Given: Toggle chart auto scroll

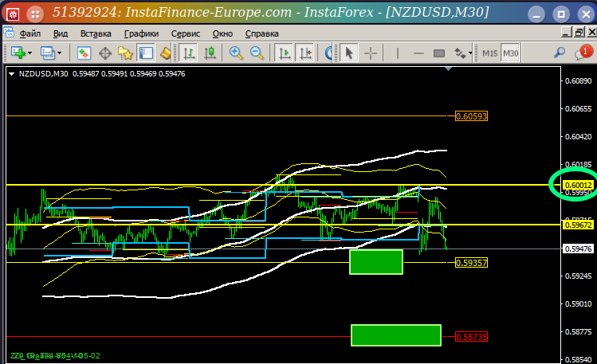Looking at the screenshot, I should [284, 53].
